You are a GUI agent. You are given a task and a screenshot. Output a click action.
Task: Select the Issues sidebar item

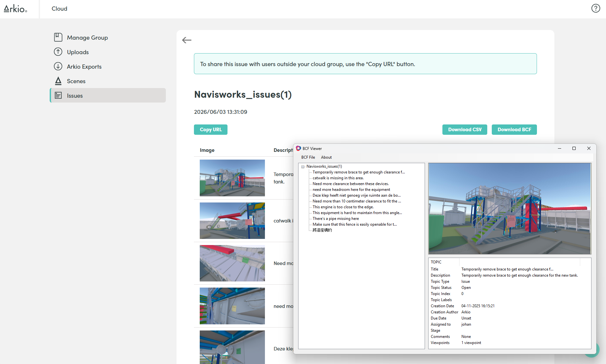click(x=108, y=95)
